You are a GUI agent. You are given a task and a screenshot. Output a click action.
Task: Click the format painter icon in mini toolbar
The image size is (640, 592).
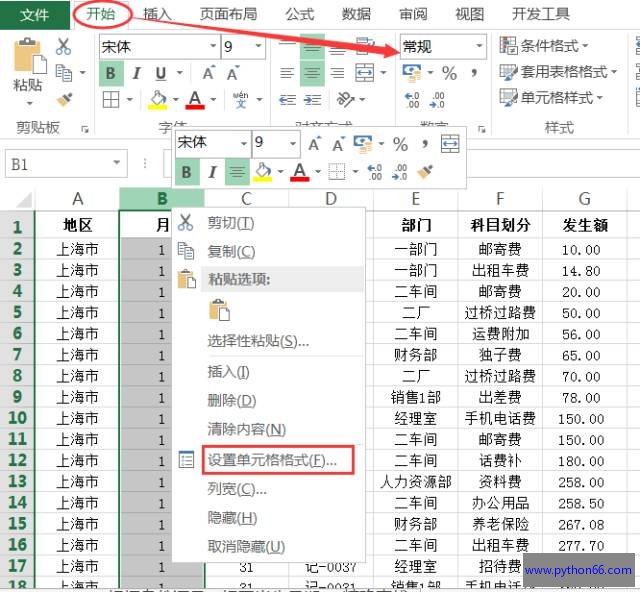(x=425, y=172)
